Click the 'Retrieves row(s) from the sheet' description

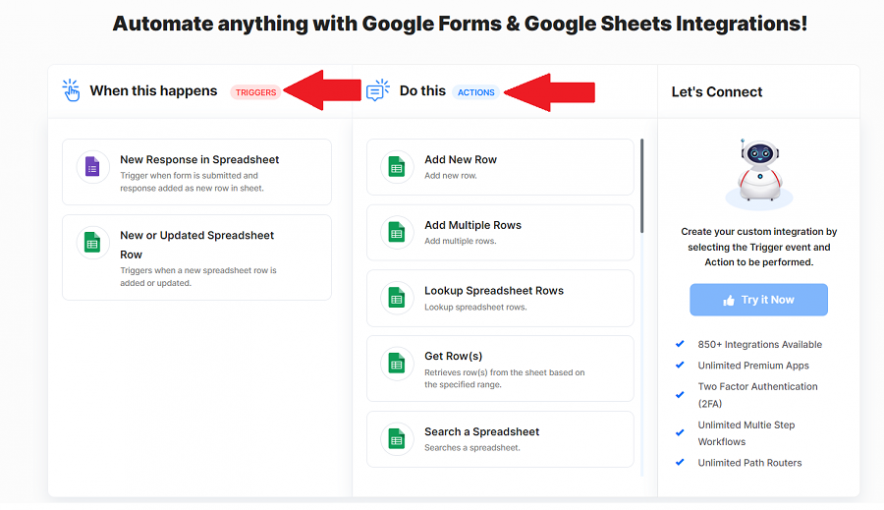(x=504, y=378)
